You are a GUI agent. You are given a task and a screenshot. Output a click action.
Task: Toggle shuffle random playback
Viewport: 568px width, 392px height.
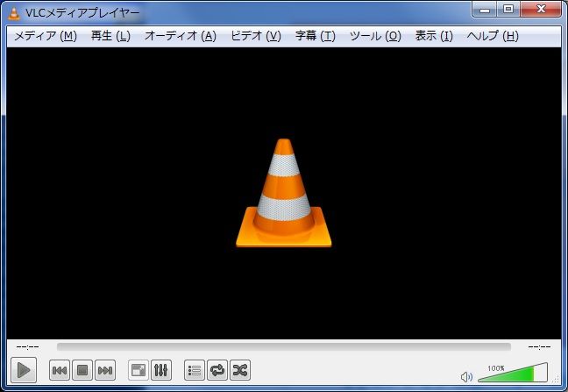(x=240, y=370)
